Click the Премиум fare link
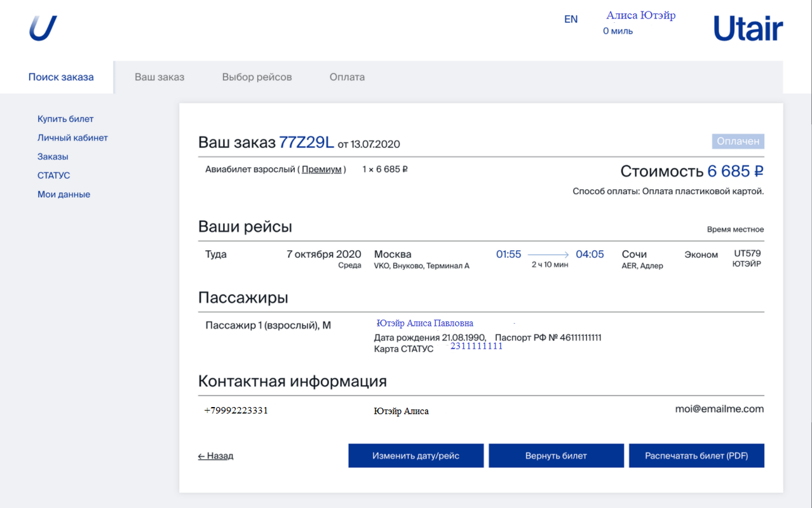This screenshot has height=508, width=812. (x=321, y=170)
